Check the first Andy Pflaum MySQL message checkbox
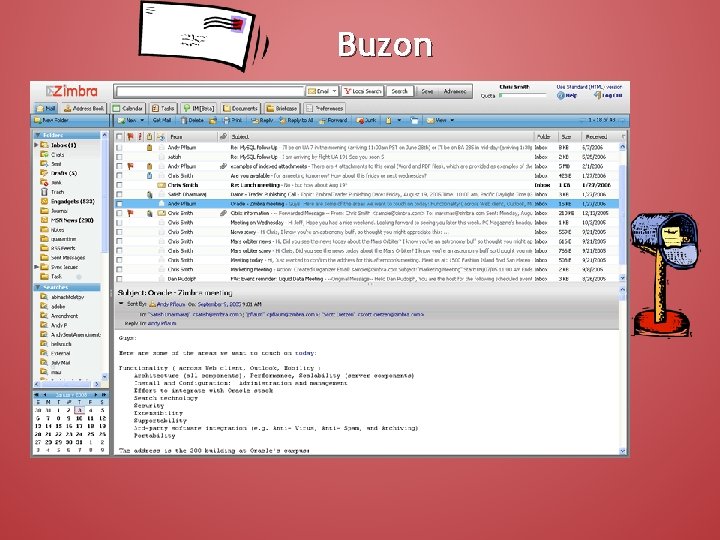This screenshot has height=540, width=720. [119, 148]
